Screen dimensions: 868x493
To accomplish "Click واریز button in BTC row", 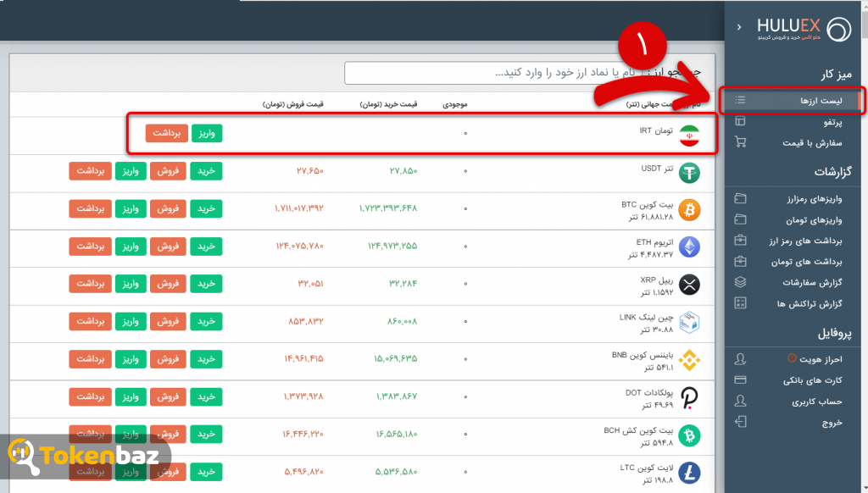I will click(x=131, y=208).
